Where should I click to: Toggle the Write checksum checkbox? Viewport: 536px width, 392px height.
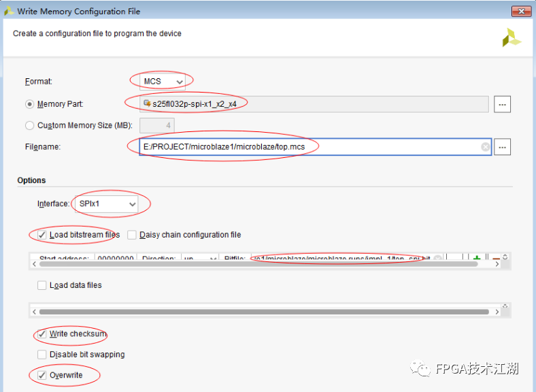[41, 334]
